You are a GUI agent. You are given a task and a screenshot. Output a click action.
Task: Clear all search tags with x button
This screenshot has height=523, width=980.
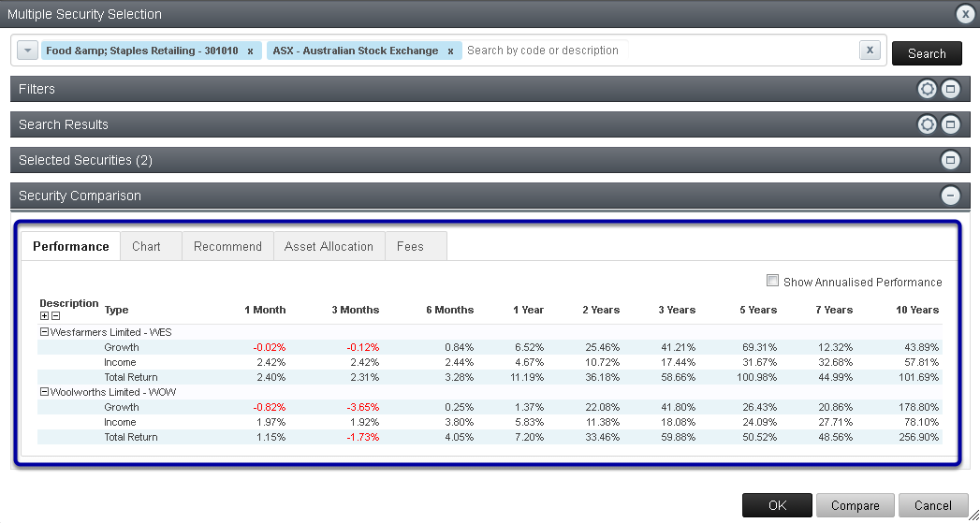tap(870, 51)
